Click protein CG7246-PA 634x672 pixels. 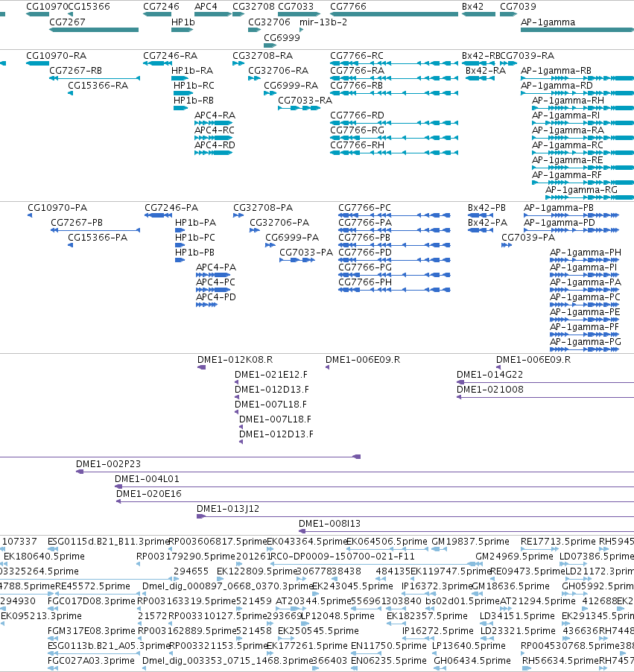point(171,208)
